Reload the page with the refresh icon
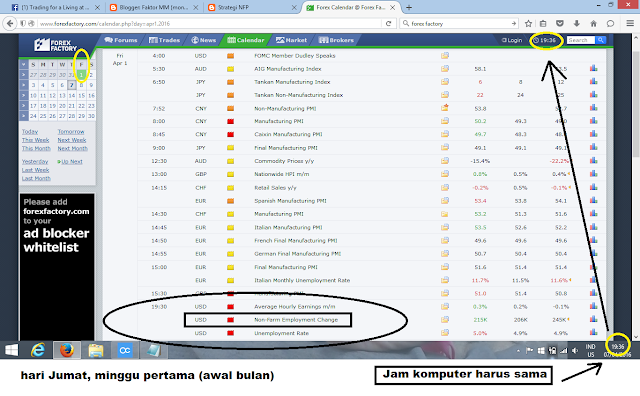 click(389, 24)
